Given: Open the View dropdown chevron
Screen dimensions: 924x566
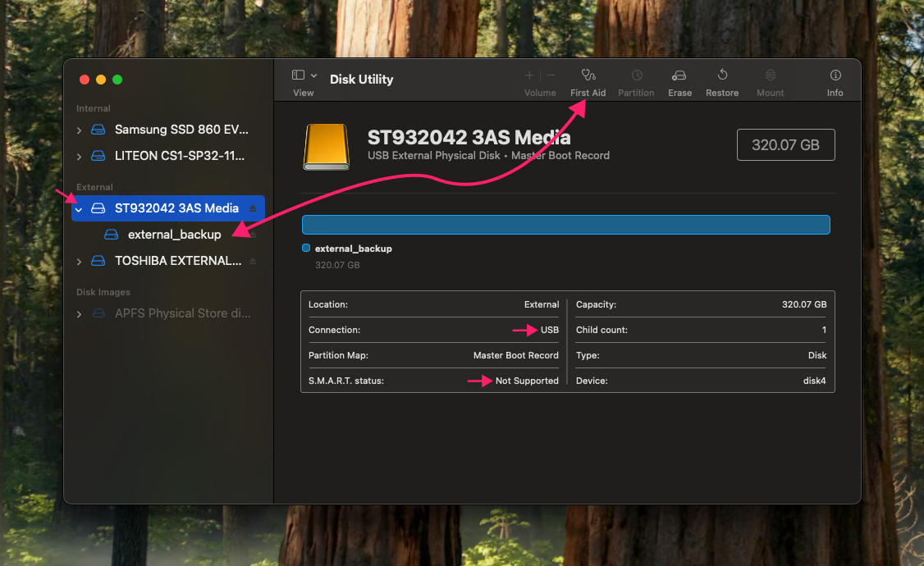Looking at the screenshot, I should coord(314,75).
